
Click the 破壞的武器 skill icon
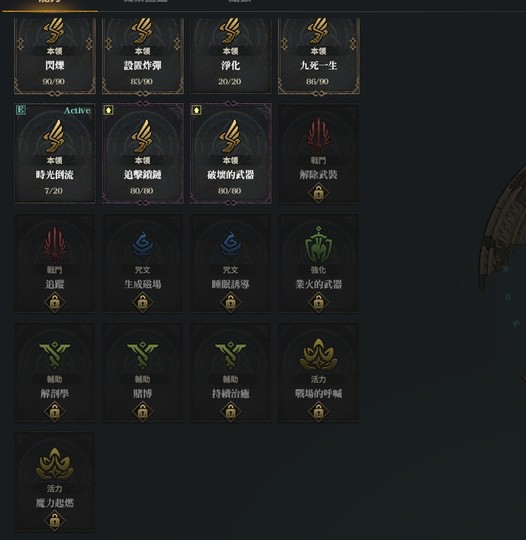(230, 137)
